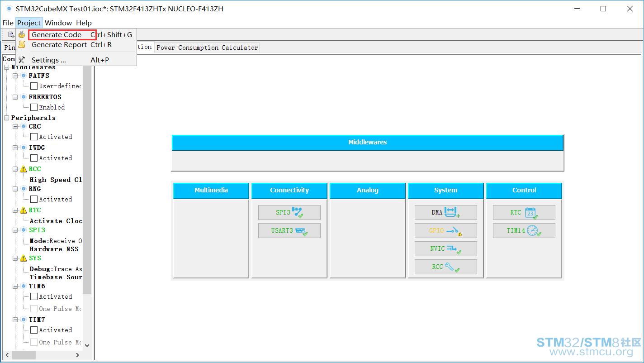644x363 pixels.
Task: Click the SYS warning icon
Action: tap(24, 258)
